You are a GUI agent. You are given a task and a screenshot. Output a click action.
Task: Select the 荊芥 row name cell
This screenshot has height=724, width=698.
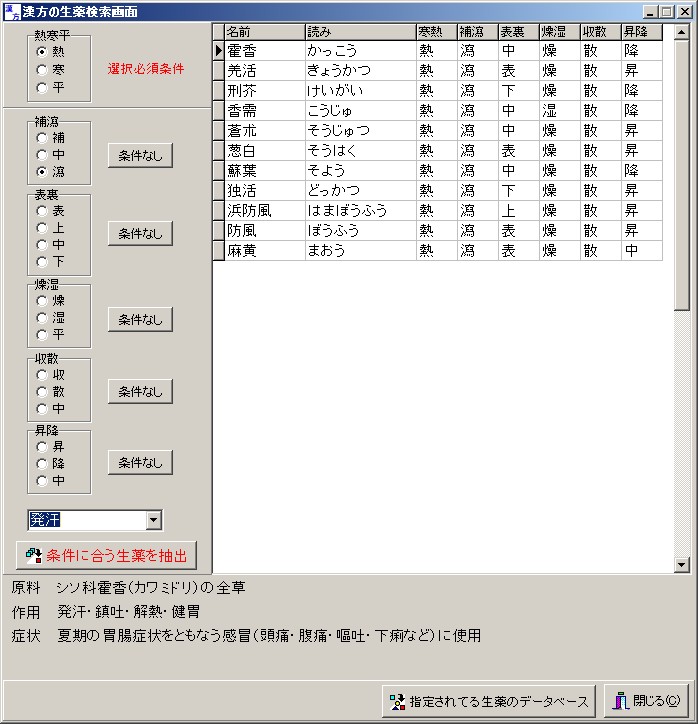coord(265,90)
